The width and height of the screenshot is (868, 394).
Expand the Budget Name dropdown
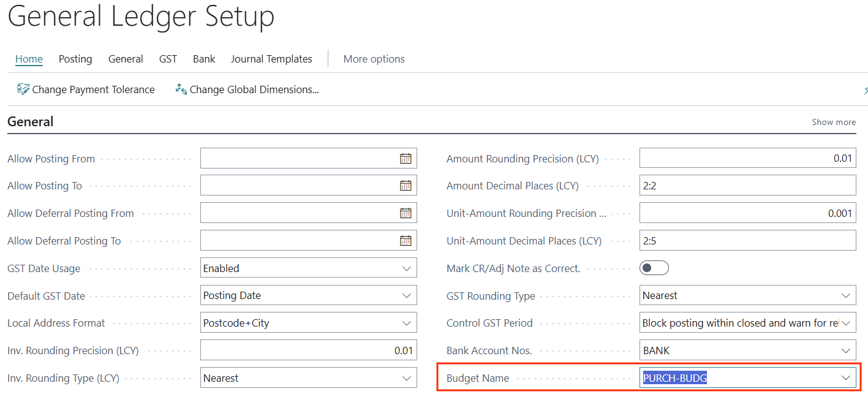click(846, 378)
